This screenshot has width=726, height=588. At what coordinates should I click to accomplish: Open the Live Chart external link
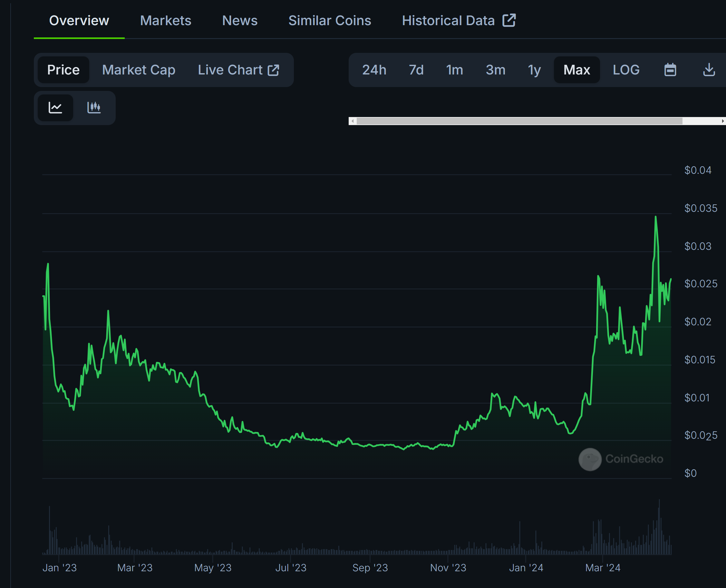pos(238,70)
